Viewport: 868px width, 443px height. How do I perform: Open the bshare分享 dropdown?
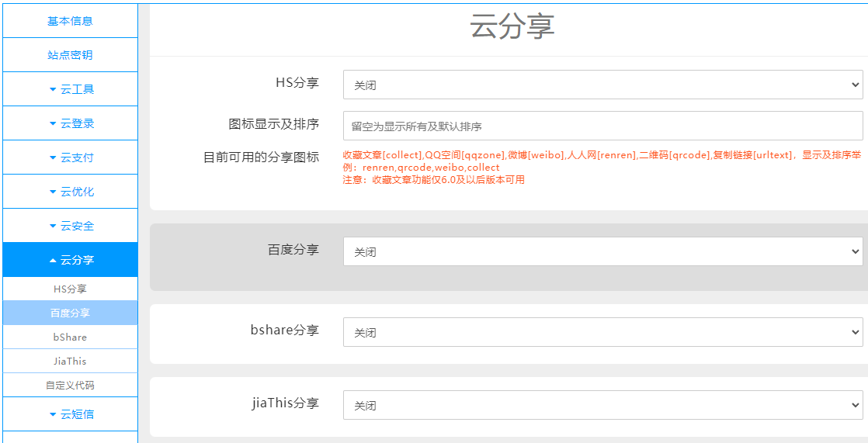(602, 332)
